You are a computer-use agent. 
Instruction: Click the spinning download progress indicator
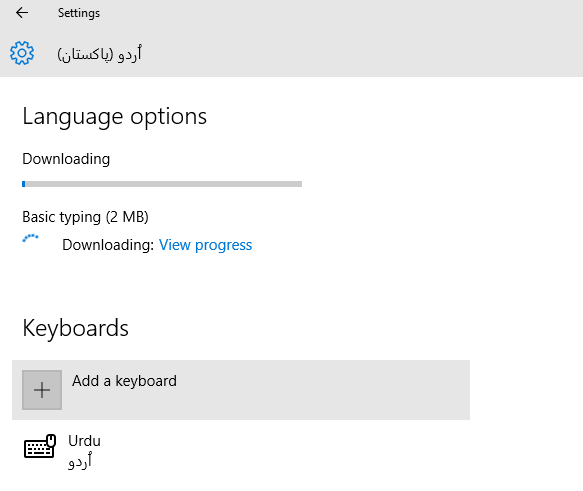[30, 238]
